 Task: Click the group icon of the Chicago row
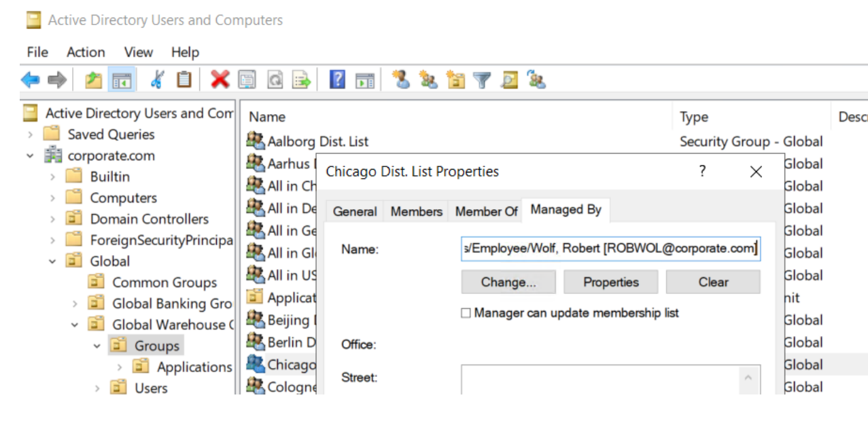(x=256, y=364)
